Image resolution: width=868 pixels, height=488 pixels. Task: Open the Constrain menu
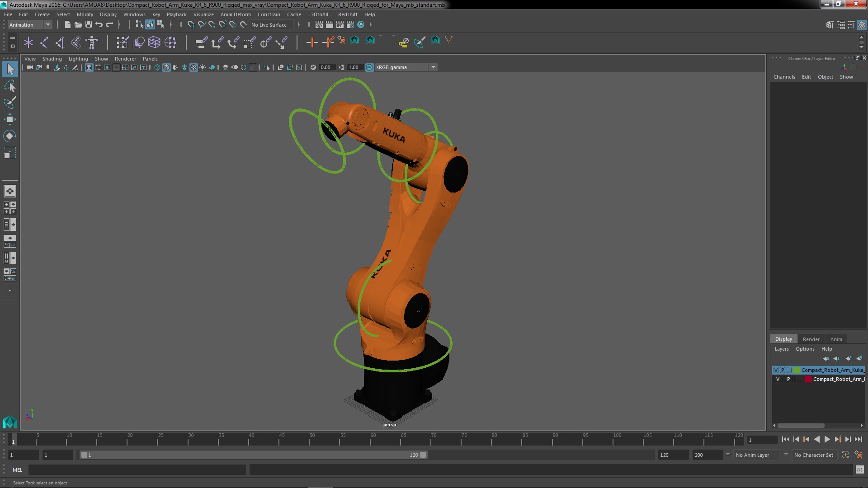269,14
